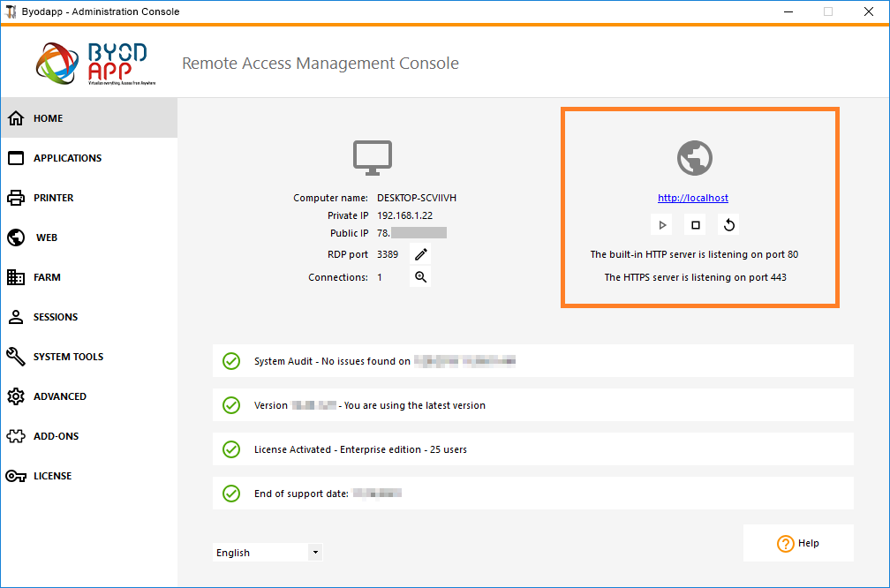Edit RDP port with pencil icon
Screen dimensions: 890x588
(x=420, y=254)
